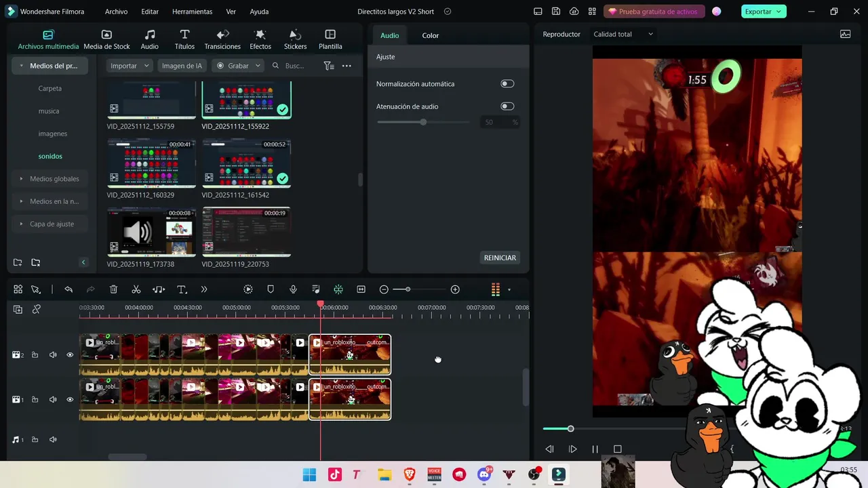Toggle visibility of video track 1

(70, 399)
